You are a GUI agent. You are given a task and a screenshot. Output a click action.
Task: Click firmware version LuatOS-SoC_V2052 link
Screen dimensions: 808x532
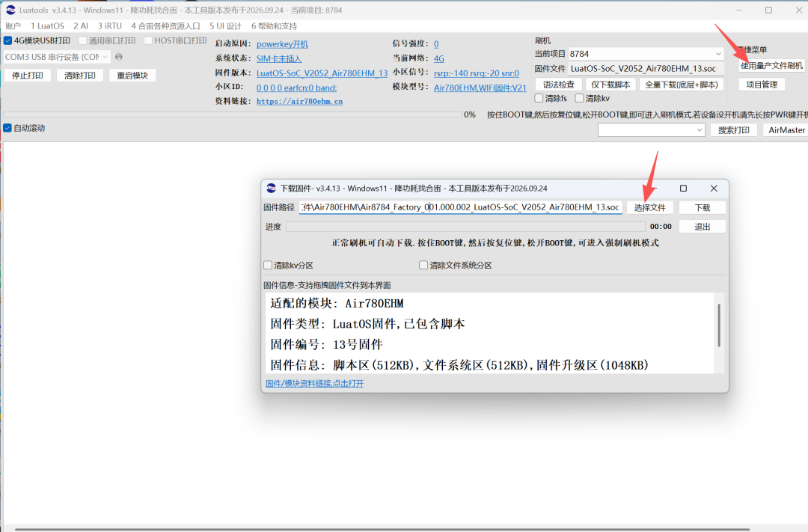(x=322, y=73)
